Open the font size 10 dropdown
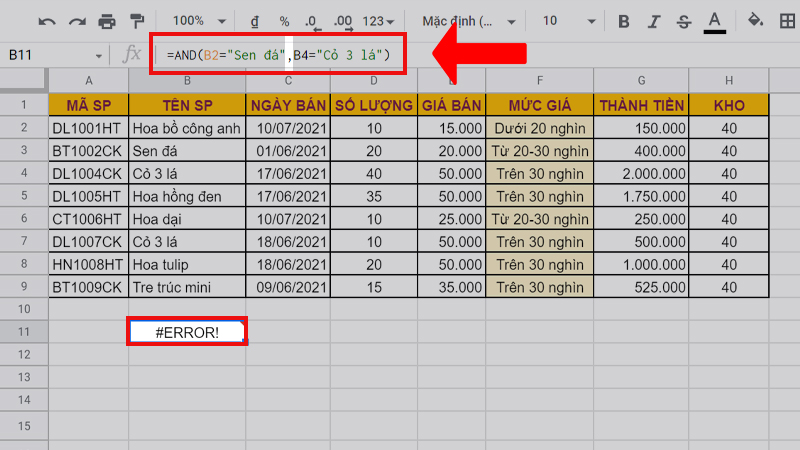This screenshot has height=450, width=800. (568, 21)
